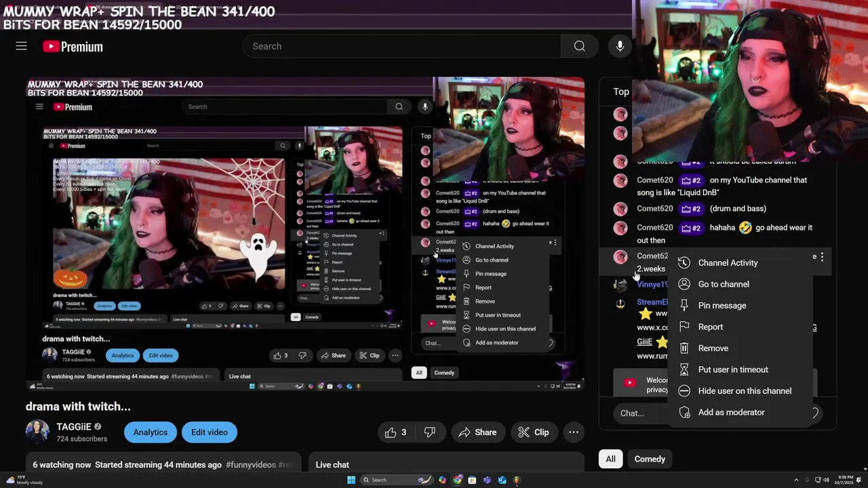Select the Comedy category chip
This screenshot has width=868, height=488.
click(x=650, y=459)
